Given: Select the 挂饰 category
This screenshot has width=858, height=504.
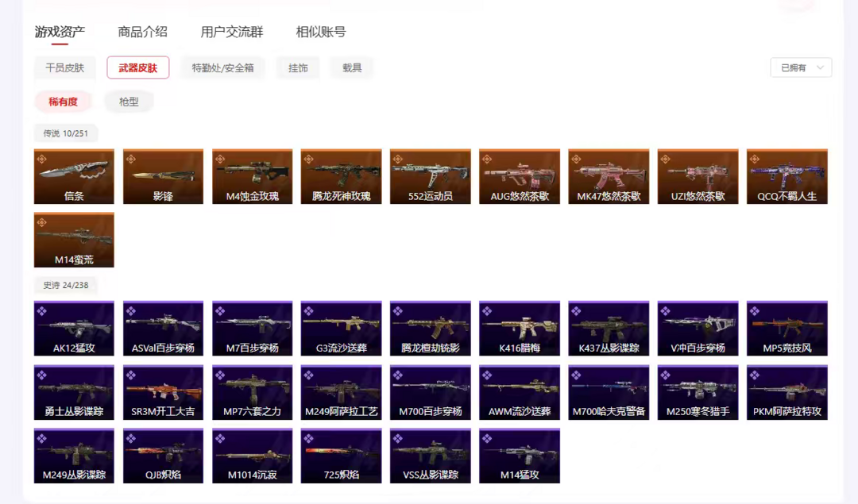Looking at the screenshot, I should [x=298, y=67].
